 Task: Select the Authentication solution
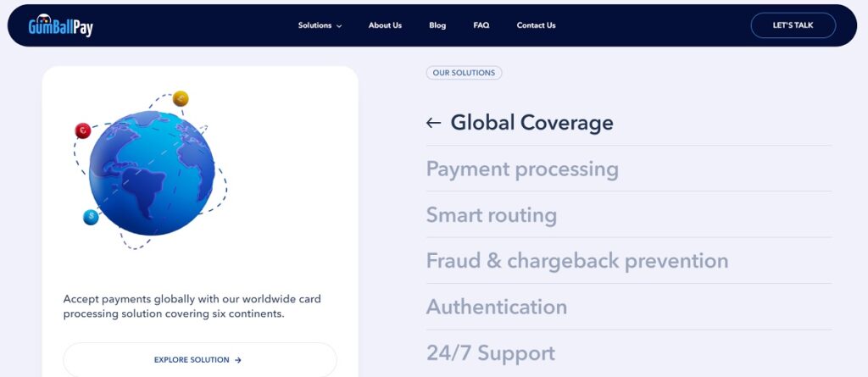coord(496,307)
